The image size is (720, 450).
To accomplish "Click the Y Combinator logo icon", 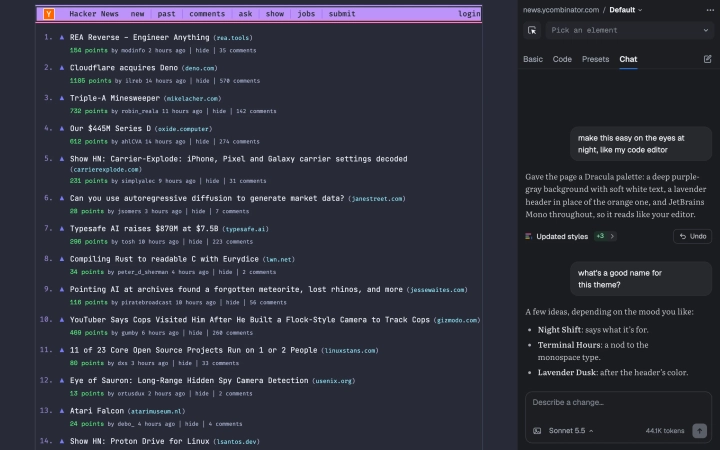I will pyautogui.click(x=49, y=14).
